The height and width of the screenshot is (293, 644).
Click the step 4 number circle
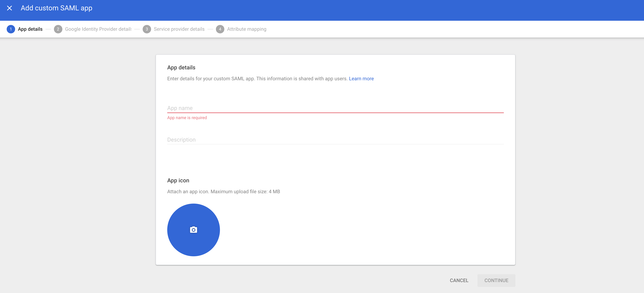(x=220, y=29)
